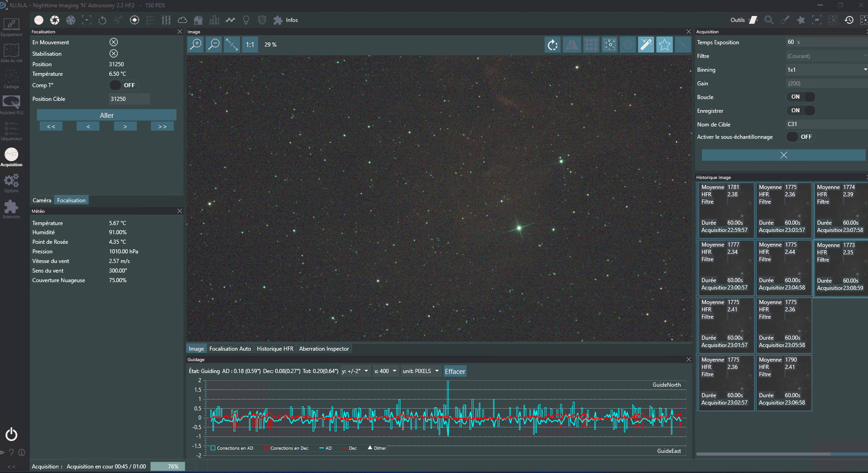Click the << large step inward button

[51, 126]
